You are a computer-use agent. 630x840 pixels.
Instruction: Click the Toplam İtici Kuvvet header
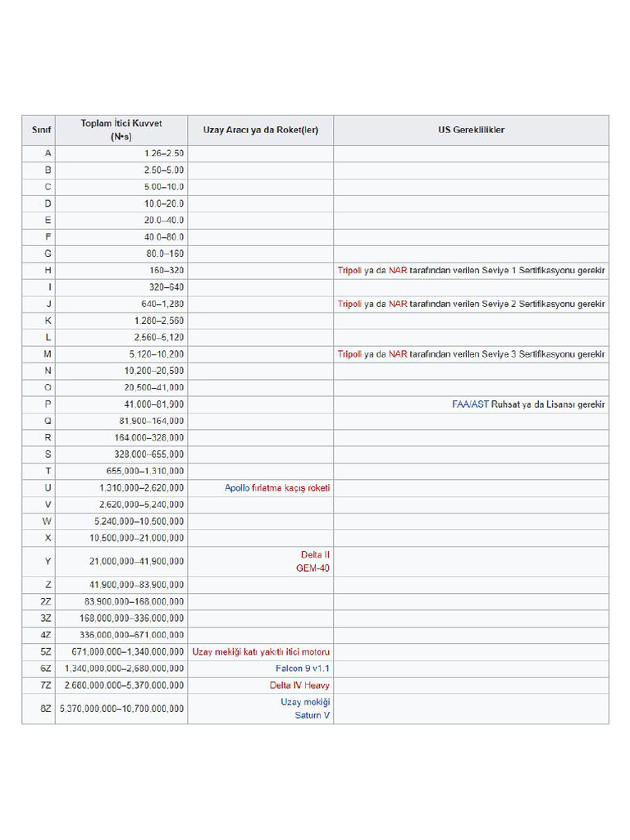(121, 130)
